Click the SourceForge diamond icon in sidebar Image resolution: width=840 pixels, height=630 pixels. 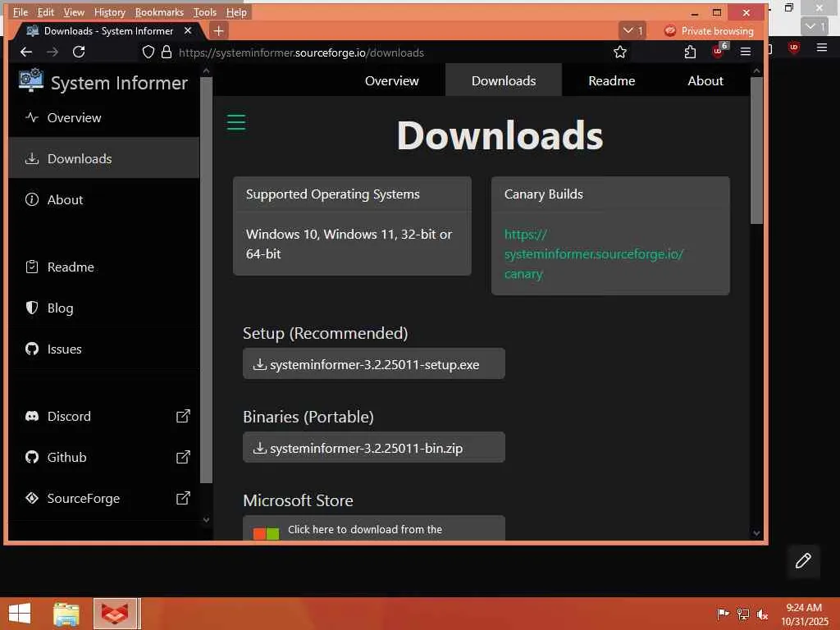tap(32, 498)
